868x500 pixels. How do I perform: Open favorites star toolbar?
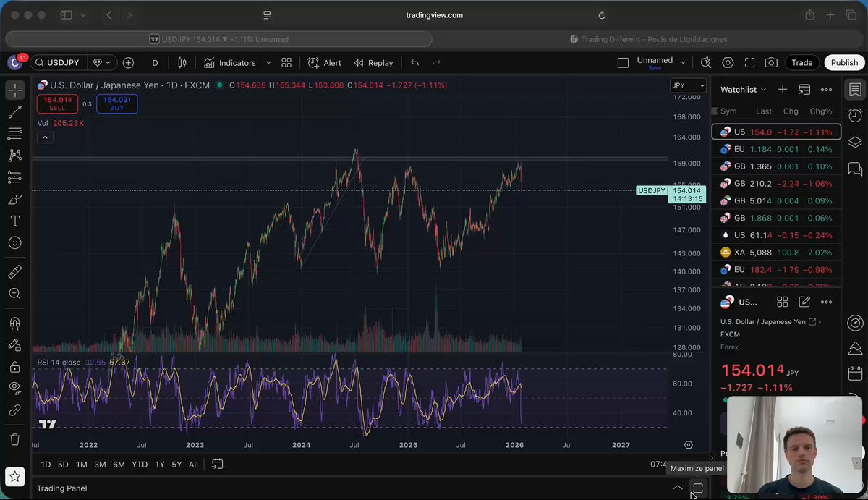click(15, 476)
